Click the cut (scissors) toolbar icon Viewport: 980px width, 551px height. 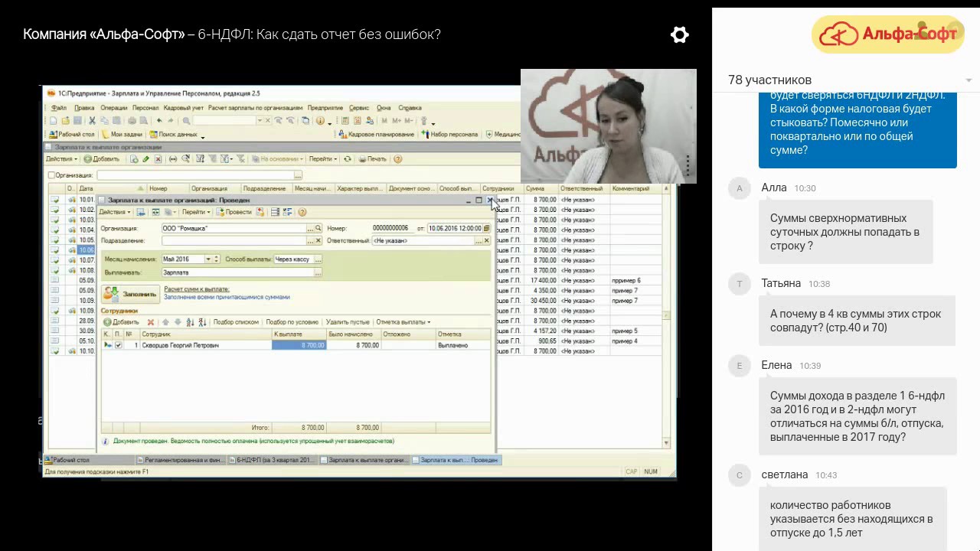92,121
